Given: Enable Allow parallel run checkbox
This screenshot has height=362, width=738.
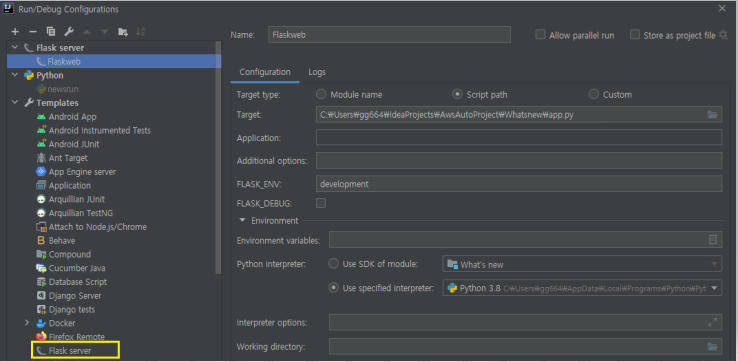Looking at the screenshot, I should [541, 35].
